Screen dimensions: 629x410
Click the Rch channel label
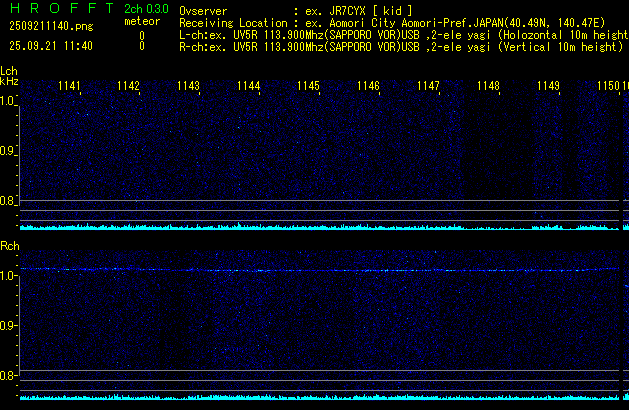[9, 246]
